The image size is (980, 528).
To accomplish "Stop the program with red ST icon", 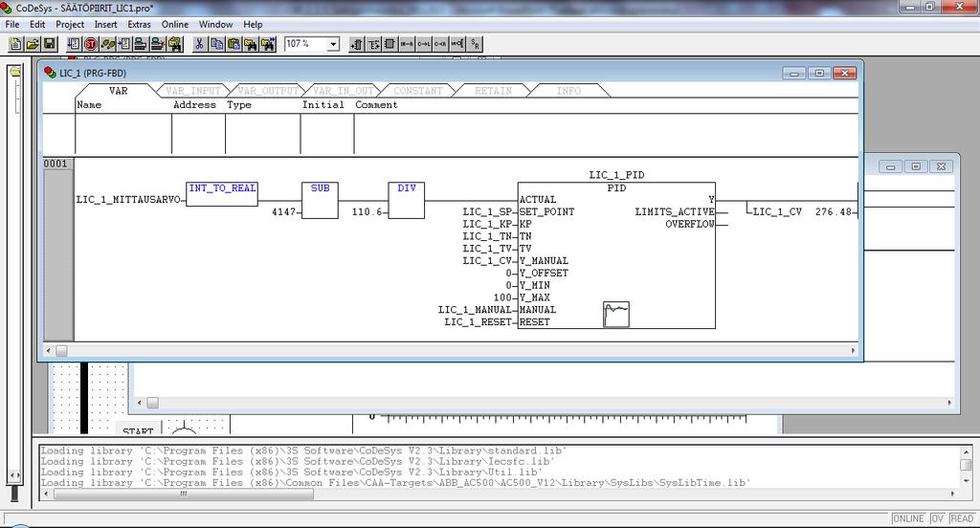I will (91, 44).
